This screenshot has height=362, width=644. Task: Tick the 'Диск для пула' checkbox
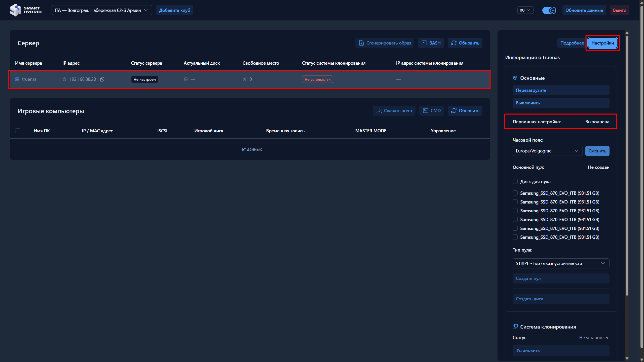click(515, 182)
